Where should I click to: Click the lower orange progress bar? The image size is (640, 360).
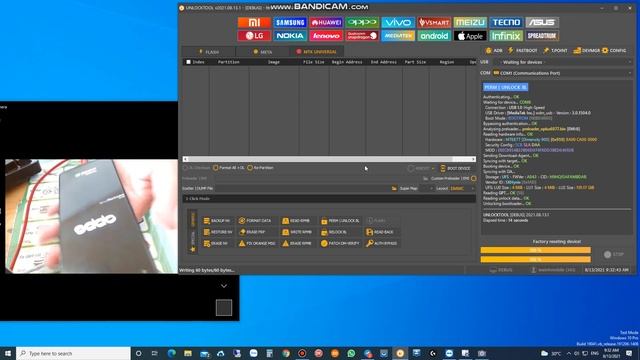536,259
